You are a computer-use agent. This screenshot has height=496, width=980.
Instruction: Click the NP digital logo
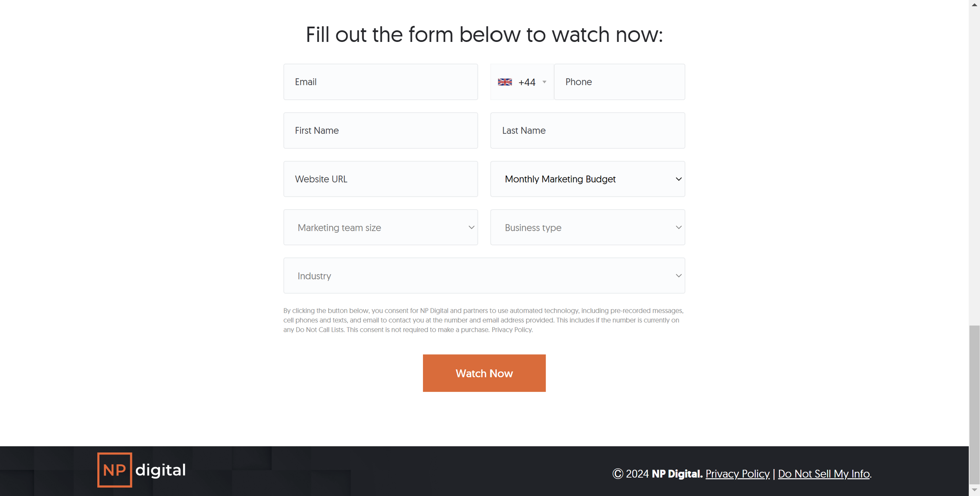click(x=142, y=470)
